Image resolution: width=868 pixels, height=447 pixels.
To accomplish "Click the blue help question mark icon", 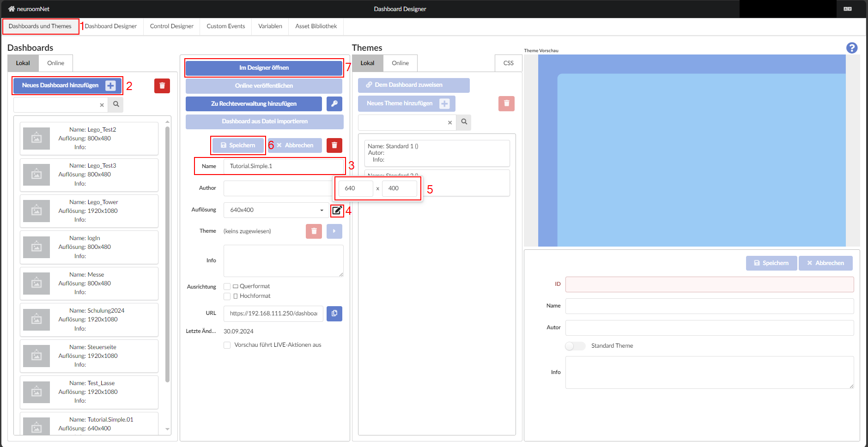I will 851,48.
